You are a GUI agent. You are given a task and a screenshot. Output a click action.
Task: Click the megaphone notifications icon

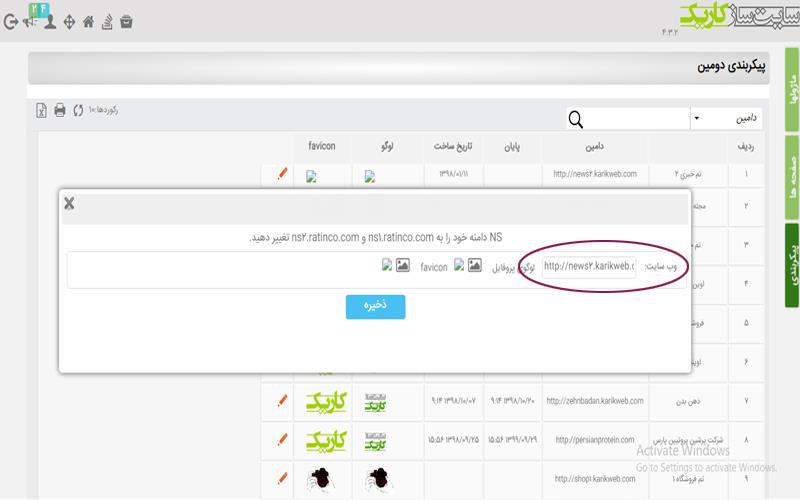point(31,22)
